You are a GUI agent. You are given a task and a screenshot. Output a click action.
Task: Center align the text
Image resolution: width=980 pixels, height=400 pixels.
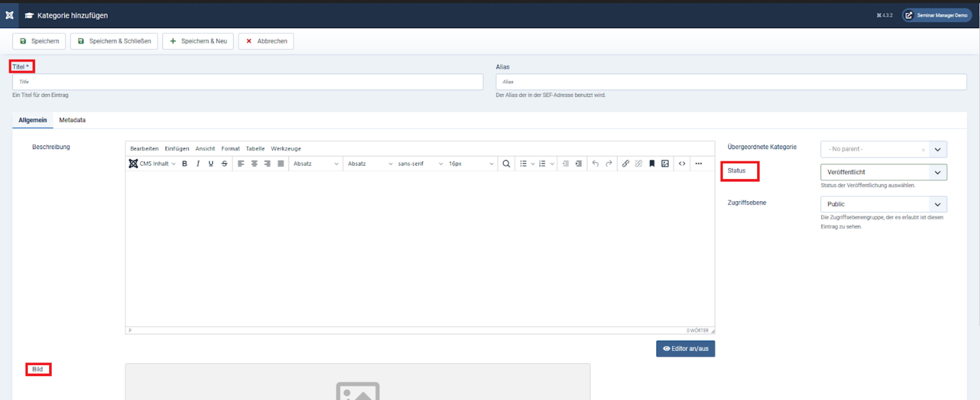pos(254,164)
